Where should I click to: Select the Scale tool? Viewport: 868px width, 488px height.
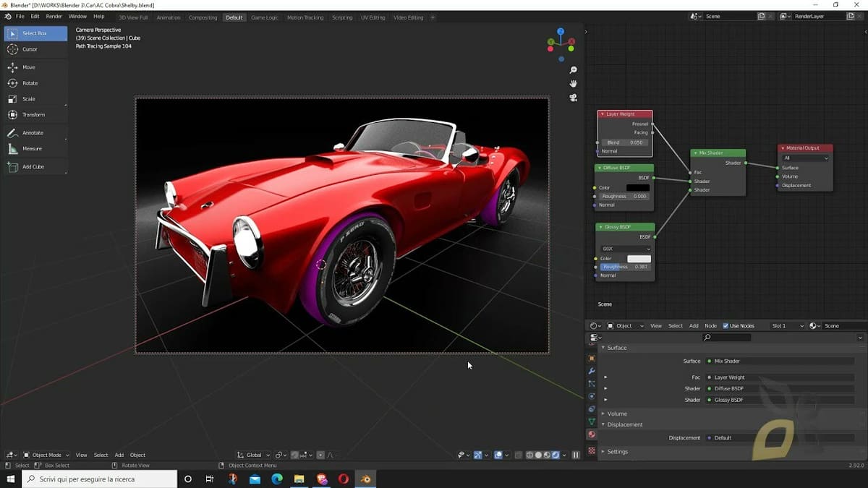pos(35,99)
